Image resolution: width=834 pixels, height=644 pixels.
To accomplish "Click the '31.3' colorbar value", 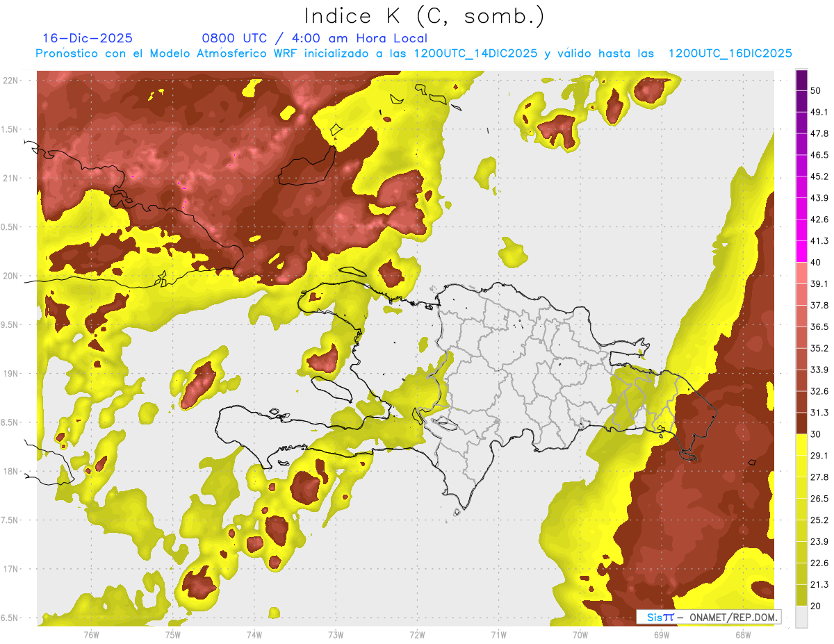I will click(x=819, y=413).
